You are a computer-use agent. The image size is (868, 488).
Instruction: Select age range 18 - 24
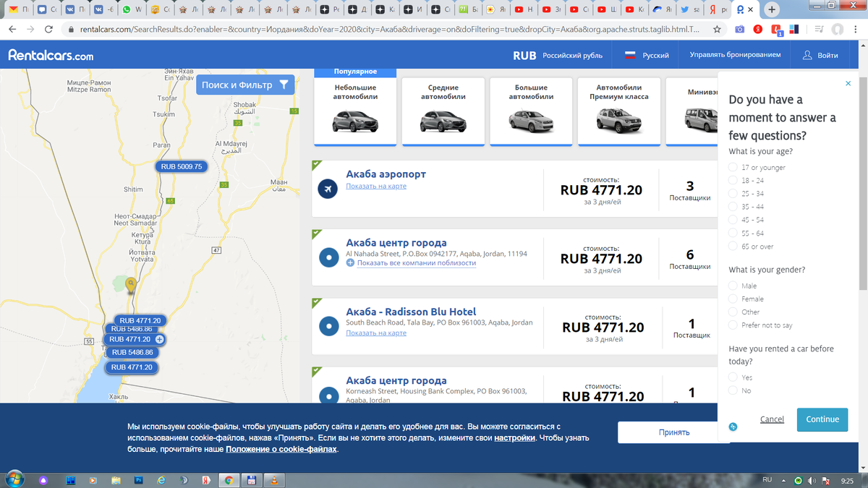733,180
